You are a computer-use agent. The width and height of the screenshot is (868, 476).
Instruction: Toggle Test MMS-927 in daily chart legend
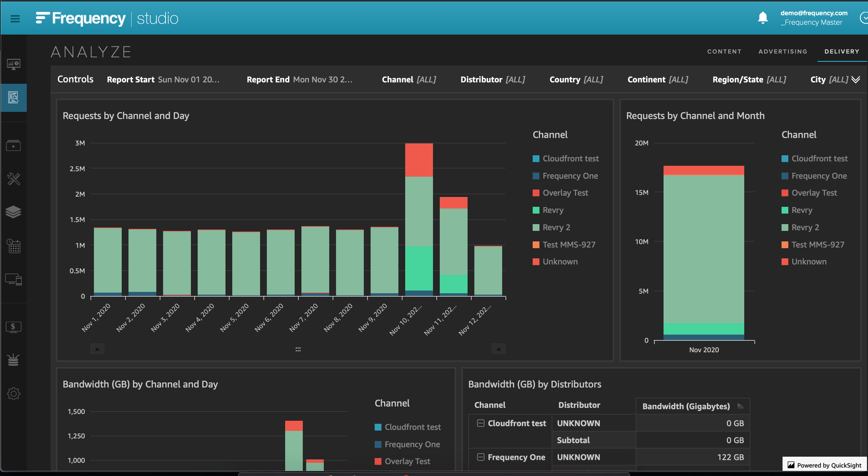tap(564, 245)
